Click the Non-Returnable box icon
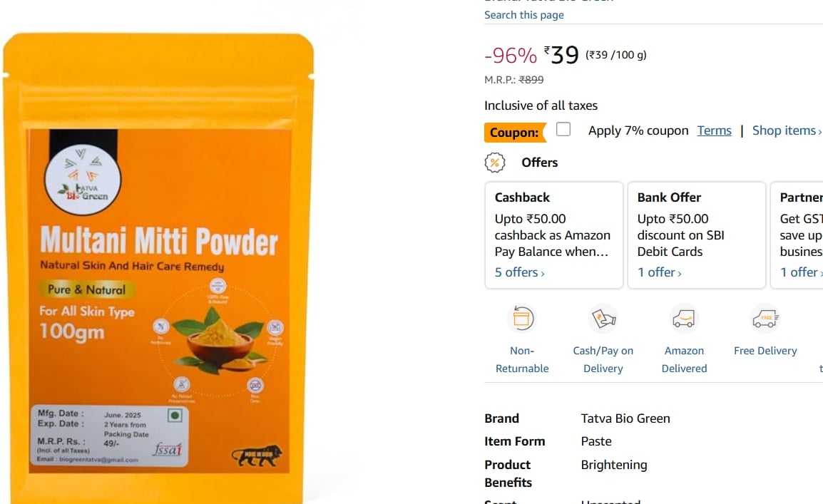This screenshot has width=823, height=504. point(522,318)
